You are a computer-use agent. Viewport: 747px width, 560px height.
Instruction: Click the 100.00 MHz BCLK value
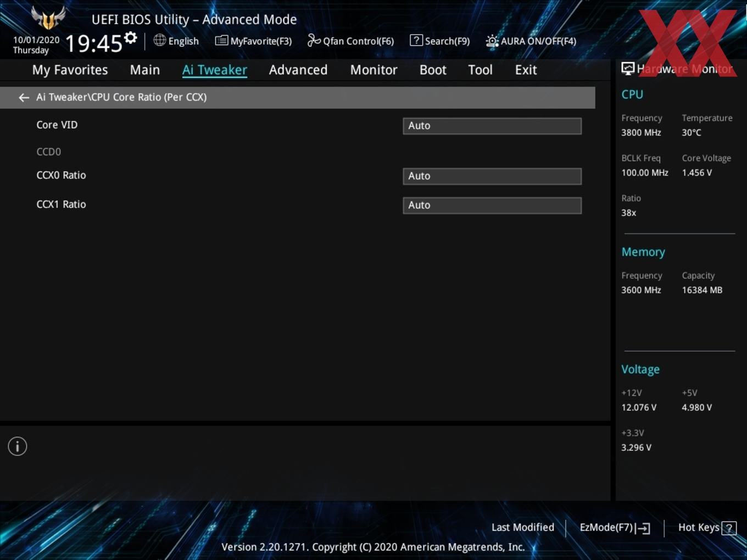coord(645,172)
